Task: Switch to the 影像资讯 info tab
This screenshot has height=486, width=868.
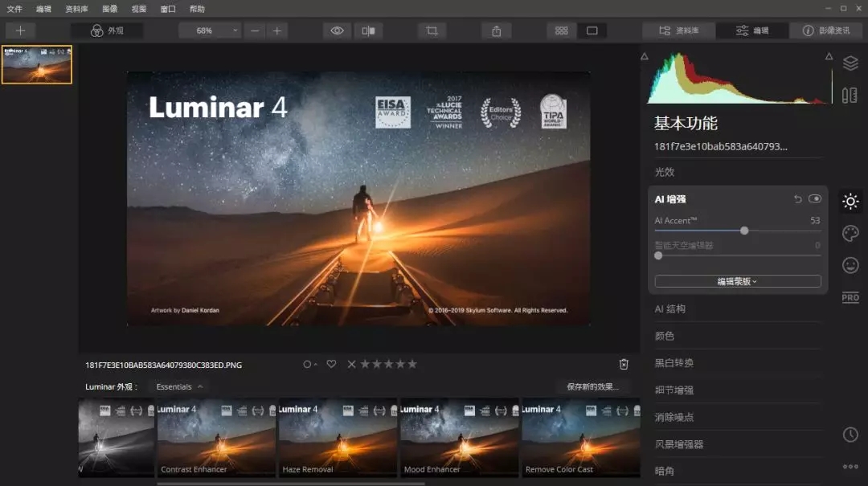Action: tap(826, 31)
